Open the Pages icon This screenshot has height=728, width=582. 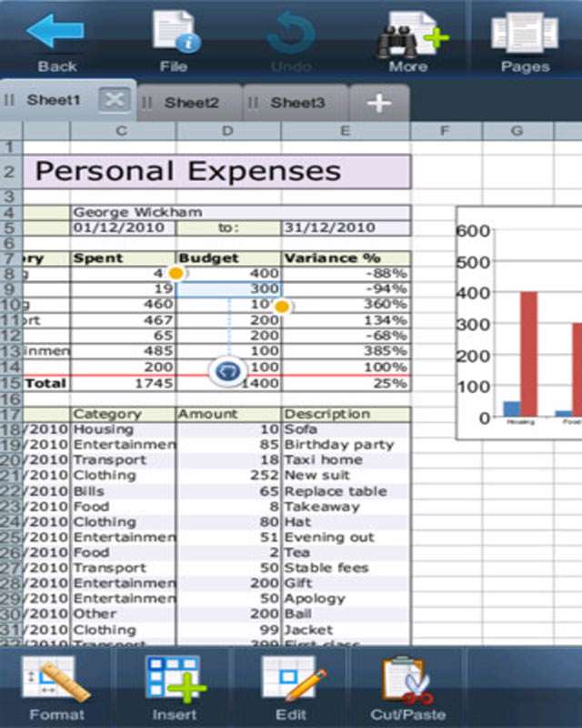[525, 35]
